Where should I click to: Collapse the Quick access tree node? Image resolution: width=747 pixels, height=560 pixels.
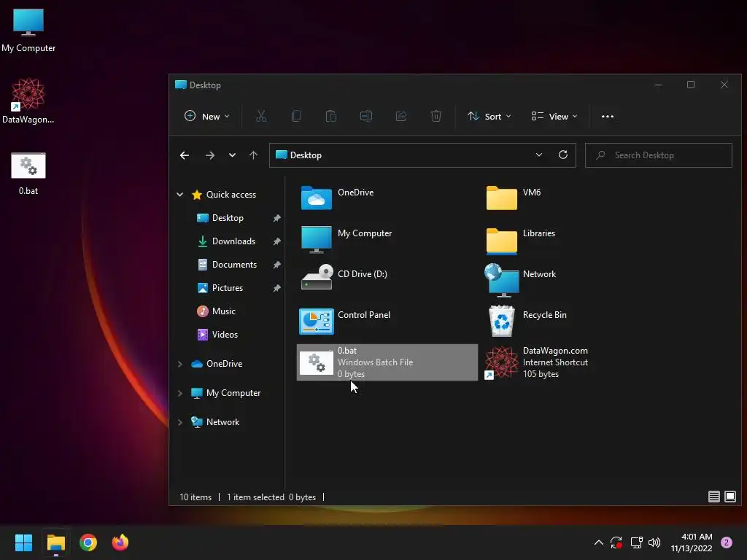(180, 194)
